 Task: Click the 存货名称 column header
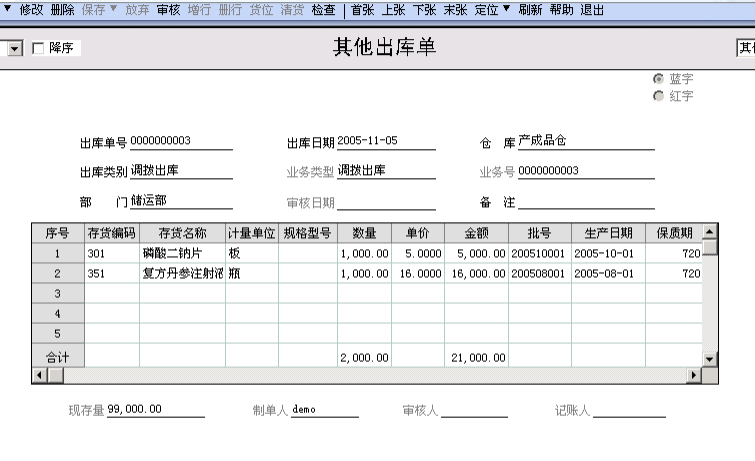click(182, 233)
